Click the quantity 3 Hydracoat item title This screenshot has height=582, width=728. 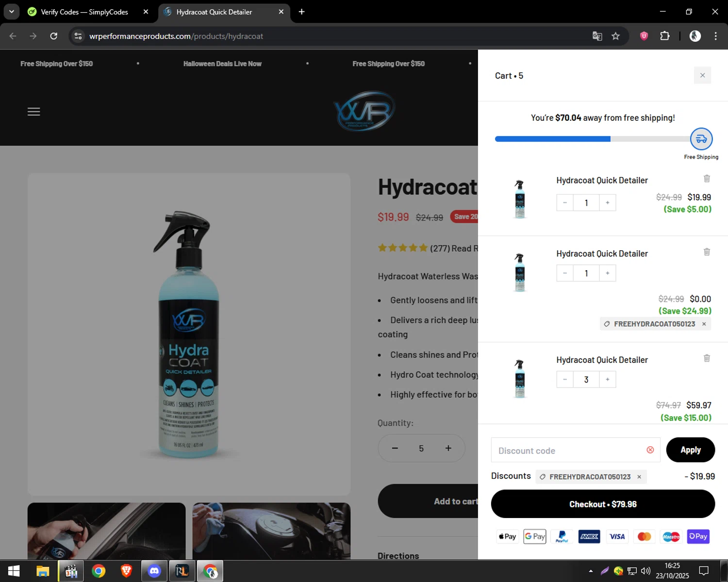602,360
